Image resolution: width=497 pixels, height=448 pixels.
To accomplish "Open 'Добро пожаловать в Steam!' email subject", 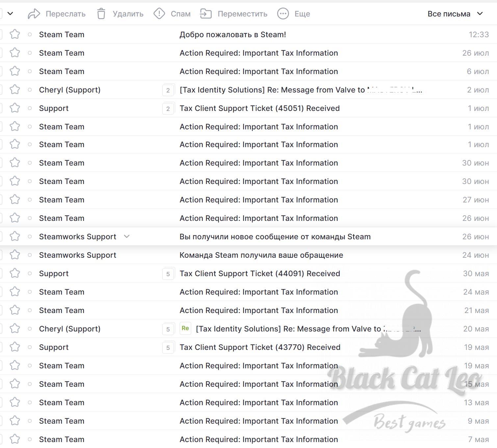I will click(x=233, y=35).
